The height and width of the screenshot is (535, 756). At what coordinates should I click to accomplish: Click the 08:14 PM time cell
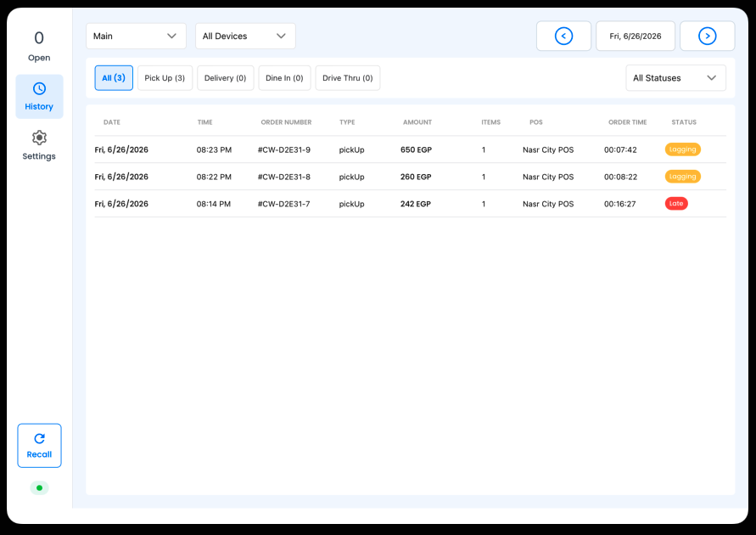click(214, 204)
